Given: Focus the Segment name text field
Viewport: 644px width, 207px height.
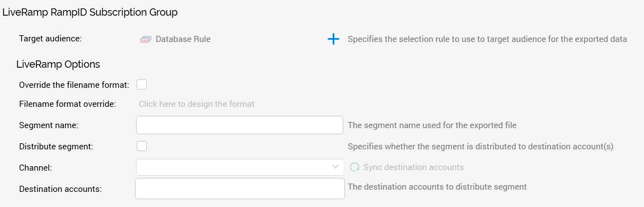Looking at the screenshot, I should pyautogui.click(x=240, y=125).
